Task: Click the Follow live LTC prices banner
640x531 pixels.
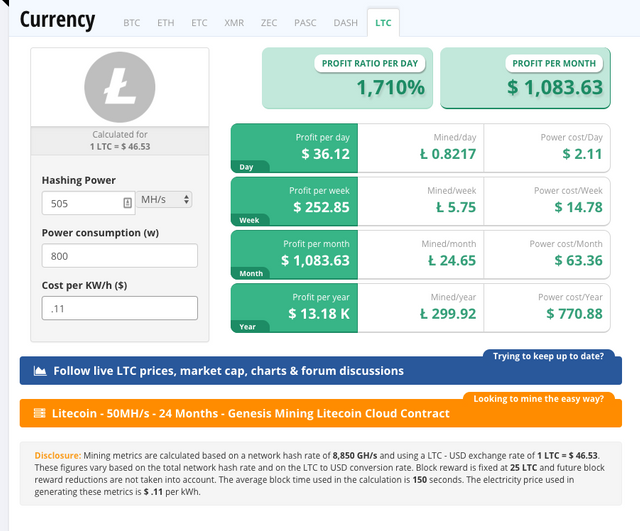Action: [x=321, y=371]
